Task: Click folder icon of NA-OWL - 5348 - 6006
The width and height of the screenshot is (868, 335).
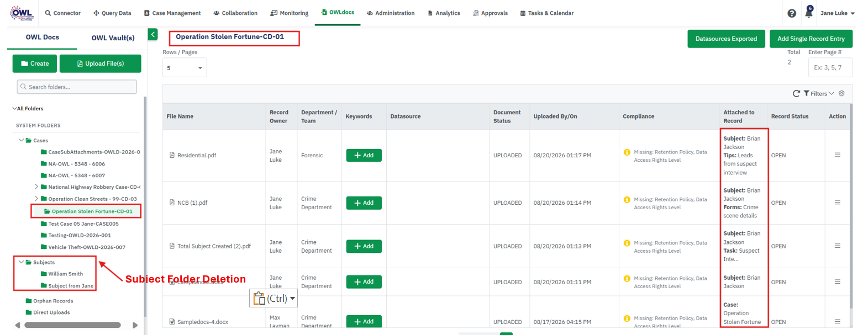Action: click(x=44, y=163)
